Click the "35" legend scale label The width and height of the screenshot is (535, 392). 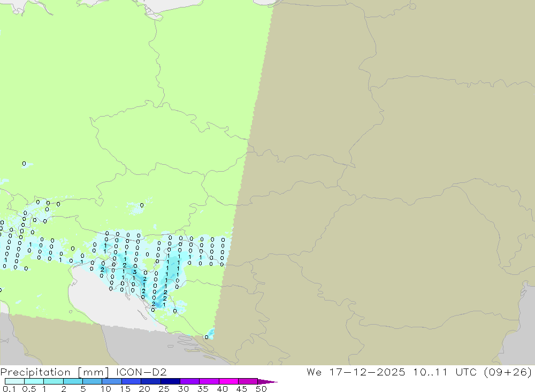203,389
